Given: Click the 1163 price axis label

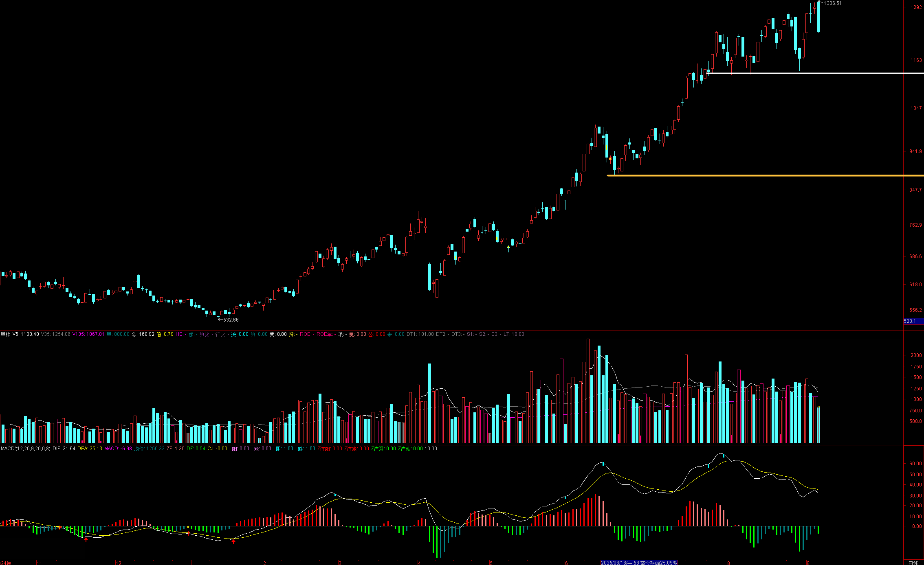Looking at the screenshot, I should point(916,60).
